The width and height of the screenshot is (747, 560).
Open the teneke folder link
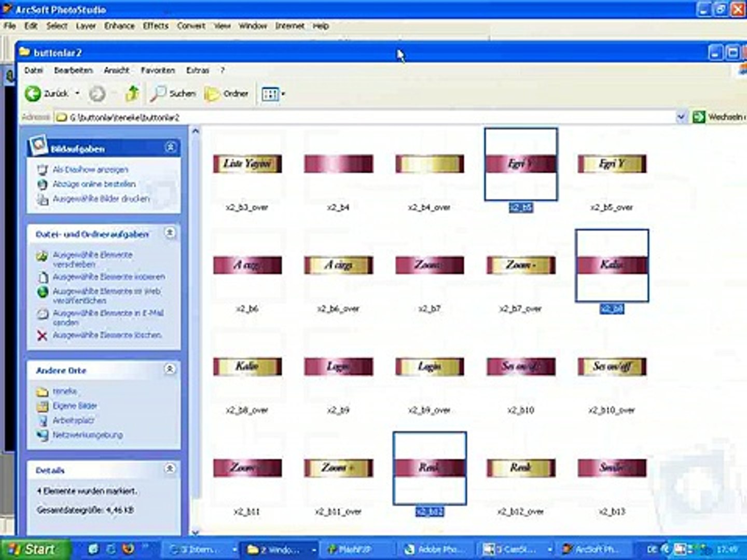click(x=64, y=391)
